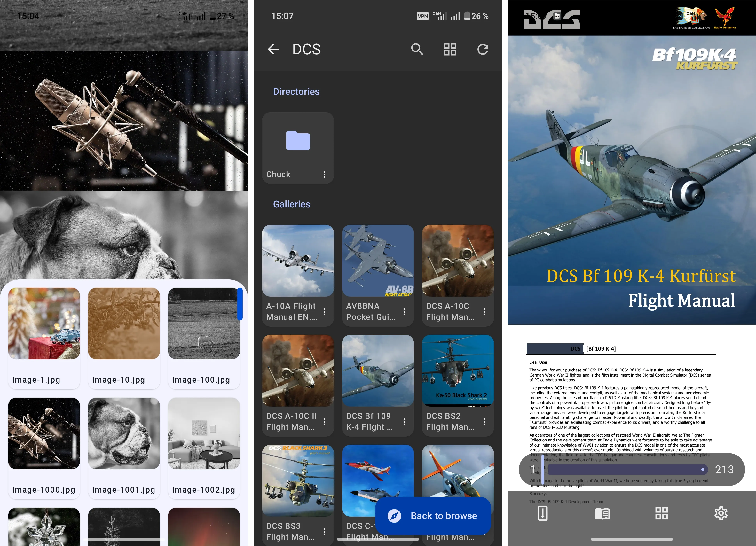Screen dimensions: 756x546
Task: Open options for DCS Bf 109 K-4 Flight
Action: (x=404, y=422)
